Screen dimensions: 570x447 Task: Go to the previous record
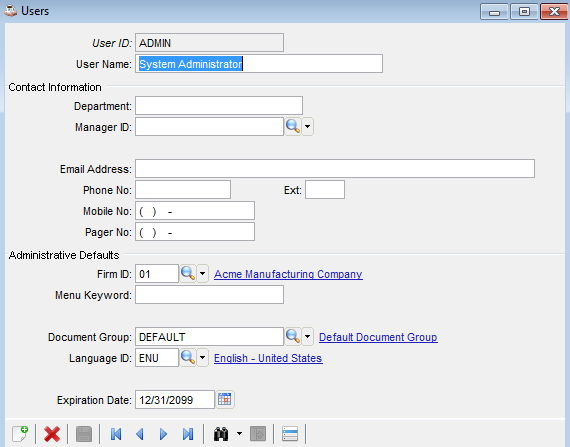[x=140, y=434]
